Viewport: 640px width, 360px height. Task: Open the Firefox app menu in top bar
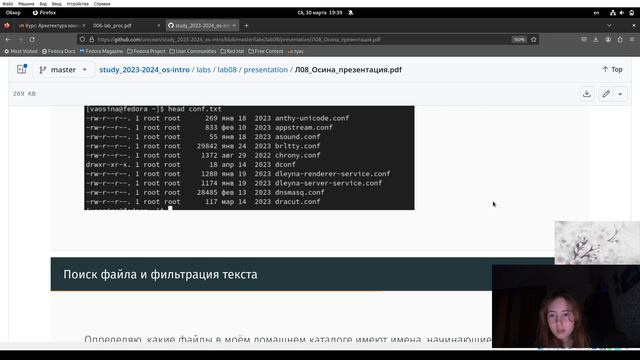[44, 13]
